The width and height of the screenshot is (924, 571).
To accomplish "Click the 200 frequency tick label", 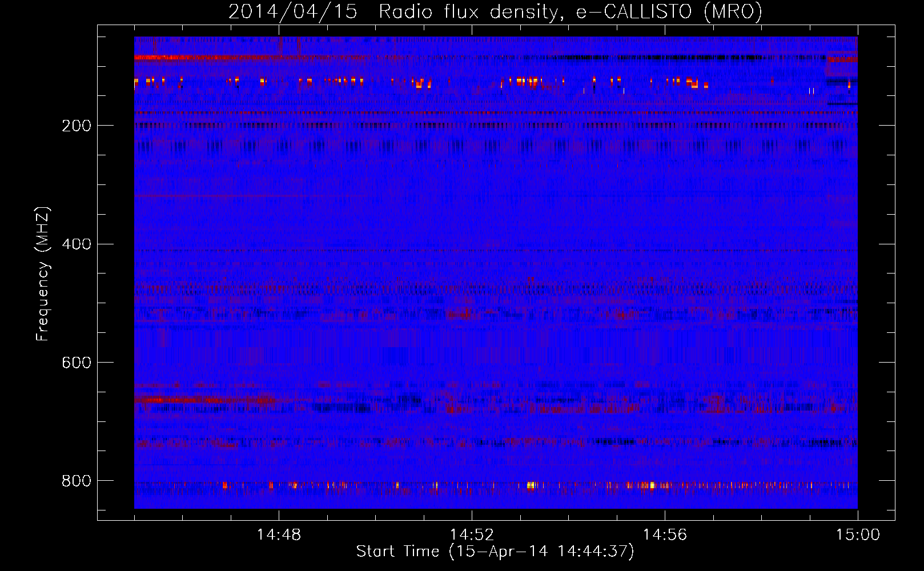I will click(77, 126).
